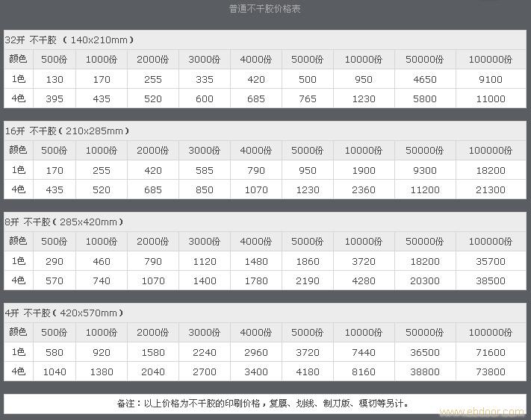Click the 11000 price cell
The height and width of the screenshot is (420, 531).
click(x=490, y=98)
